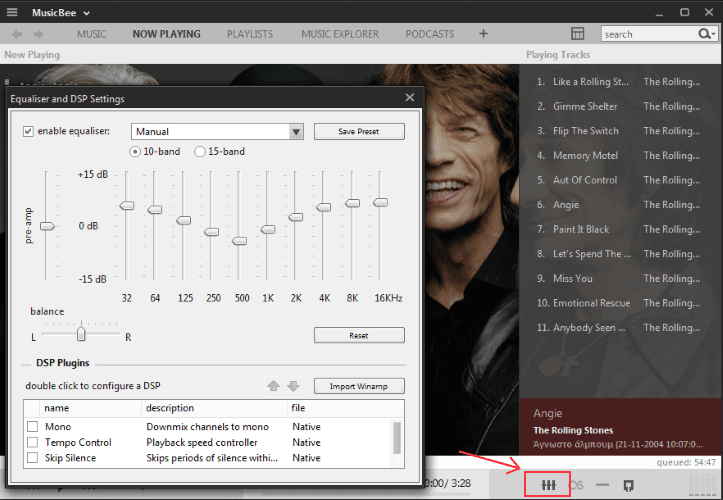Screen dimensions: 723x500
Task: Click the pre-amp slider handle
Action: pyautogui.click(x=47, y=226)
